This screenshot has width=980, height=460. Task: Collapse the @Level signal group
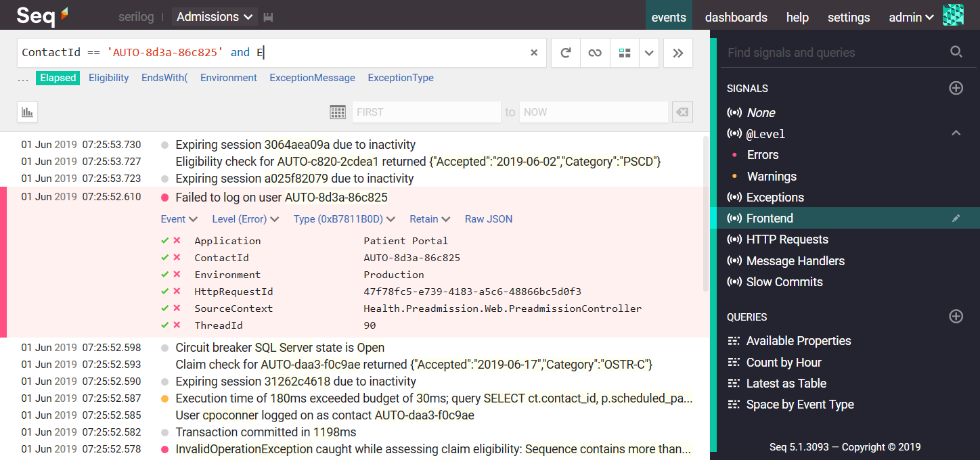[956, 133]
